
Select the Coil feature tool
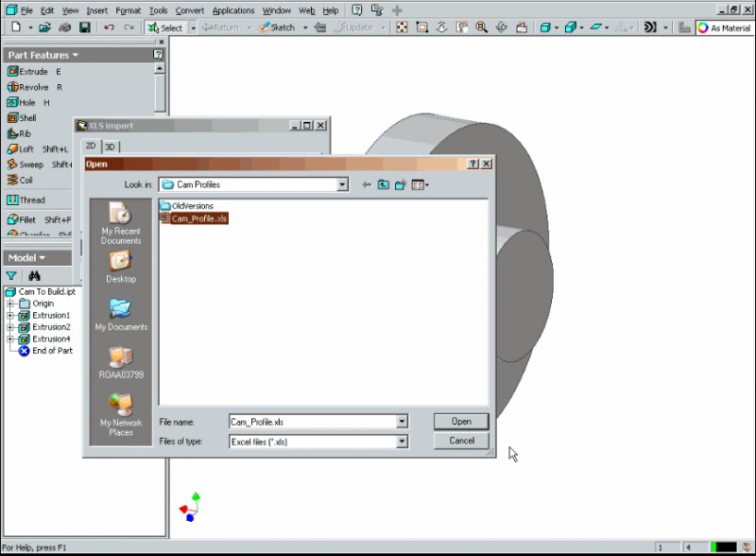pyautogui.click(x=20, y=180)
